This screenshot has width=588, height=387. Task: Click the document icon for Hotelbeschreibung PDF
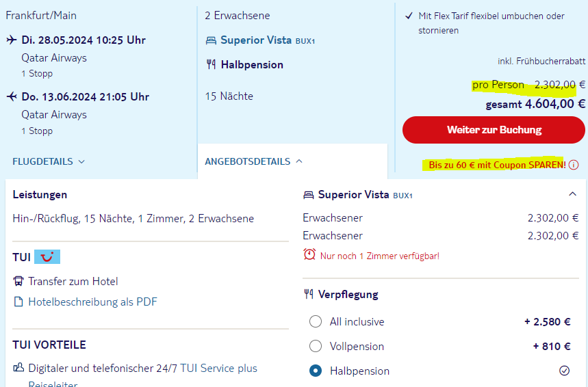click(x=18, y=302)
